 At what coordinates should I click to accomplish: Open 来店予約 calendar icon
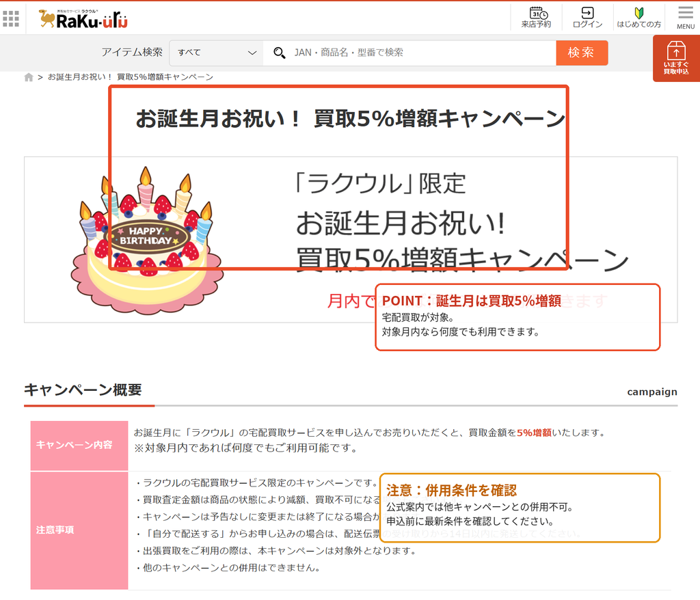pyautogui.click(x=536, y=17)
